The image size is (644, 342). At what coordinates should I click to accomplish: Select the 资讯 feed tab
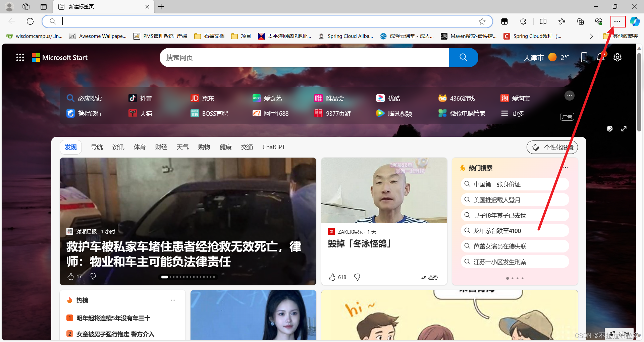[118, 147]
